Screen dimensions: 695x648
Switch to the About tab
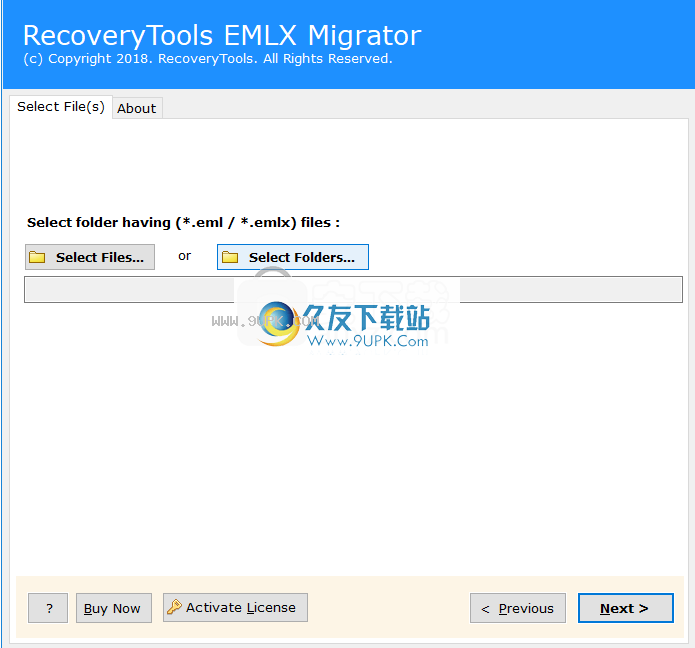point(137,109)
